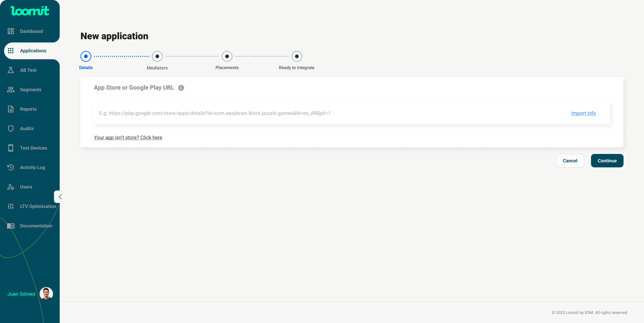
Task: Click the Import info link
Action: (583, 113)
